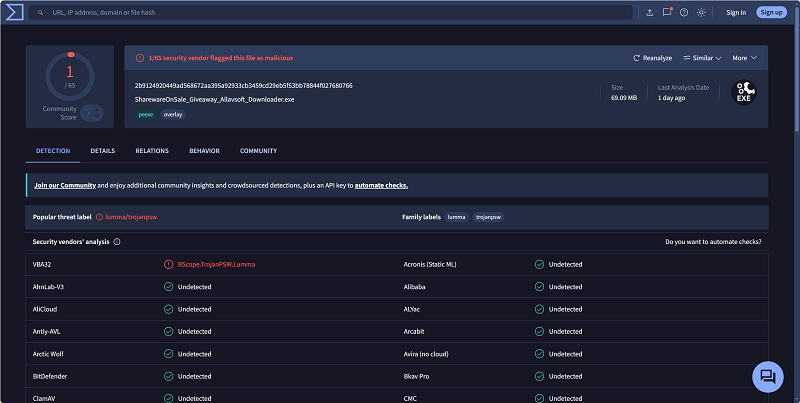800x403 pixels.
Task: Click the Join our Community link
Action: pyautogui.click(x=65, y=186)
